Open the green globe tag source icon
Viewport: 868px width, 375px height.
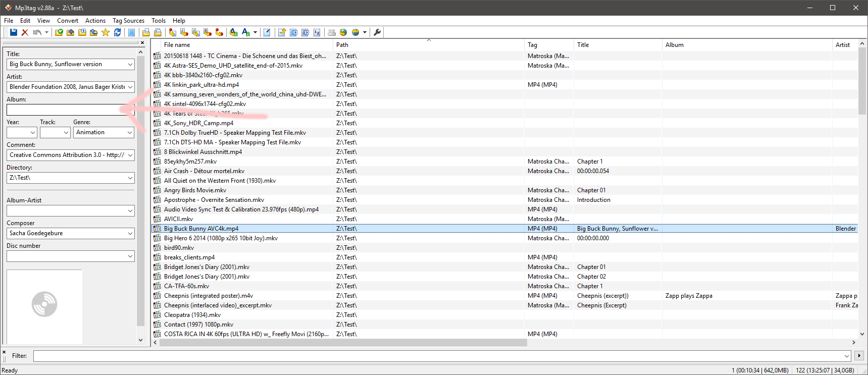[x=343, y=32]
